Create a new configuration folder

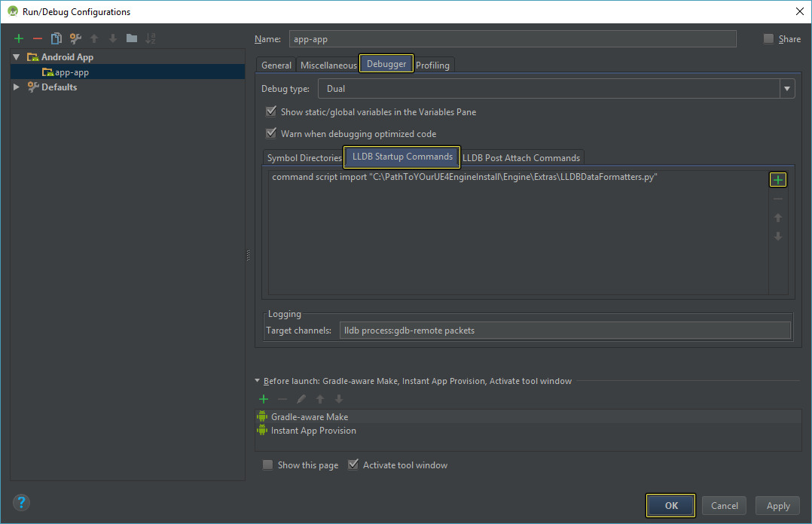131,38
